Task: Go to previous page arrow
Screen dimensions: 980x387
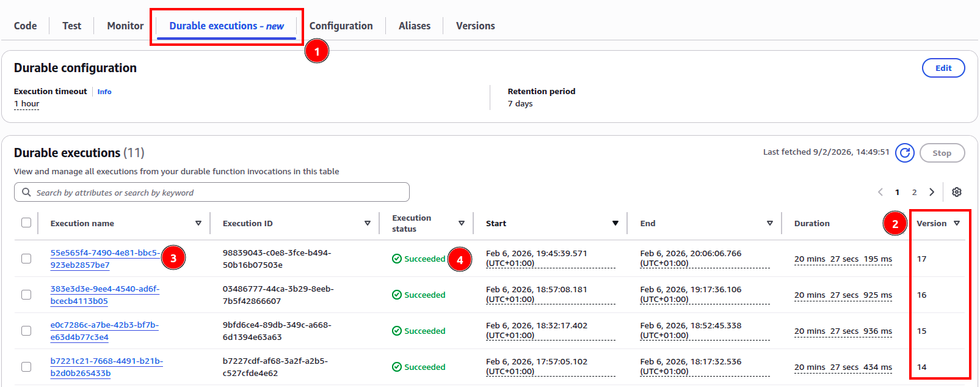Action: click(880, 192)
